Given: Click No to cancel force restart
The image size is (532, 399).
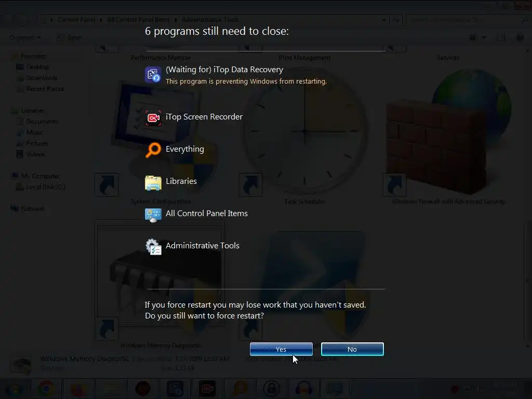Looking at the screenshot, I should pos(352,349).
